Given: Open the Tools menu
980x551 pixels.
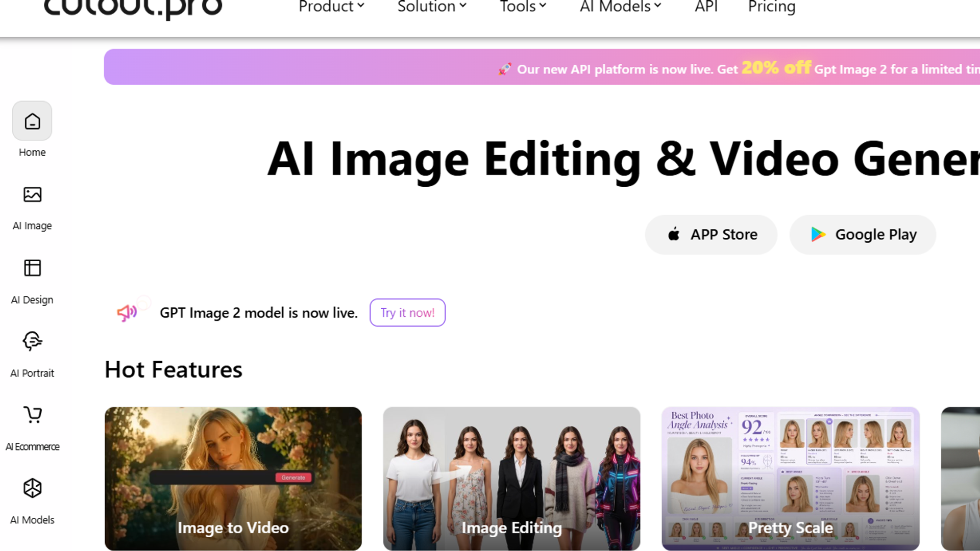Looking at the screenshot, I should (523, 7).
